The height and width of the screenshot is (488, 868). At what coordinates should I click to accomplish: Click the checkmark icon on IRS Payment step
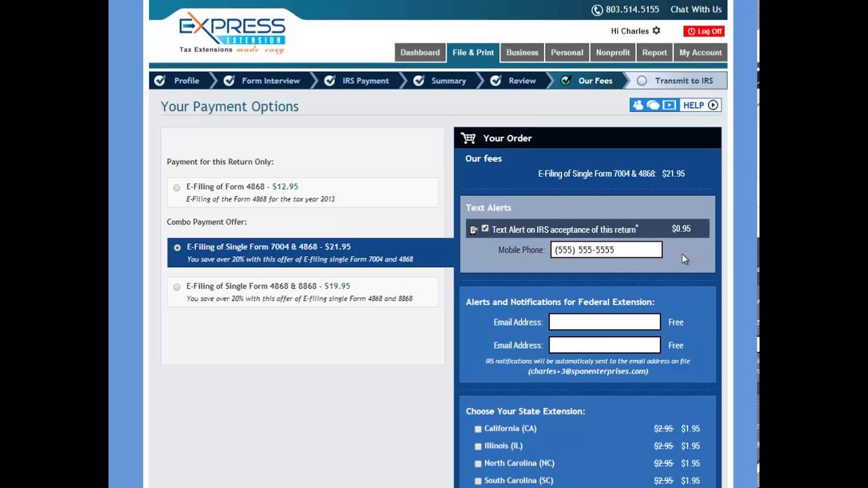[x=330, y=81]
